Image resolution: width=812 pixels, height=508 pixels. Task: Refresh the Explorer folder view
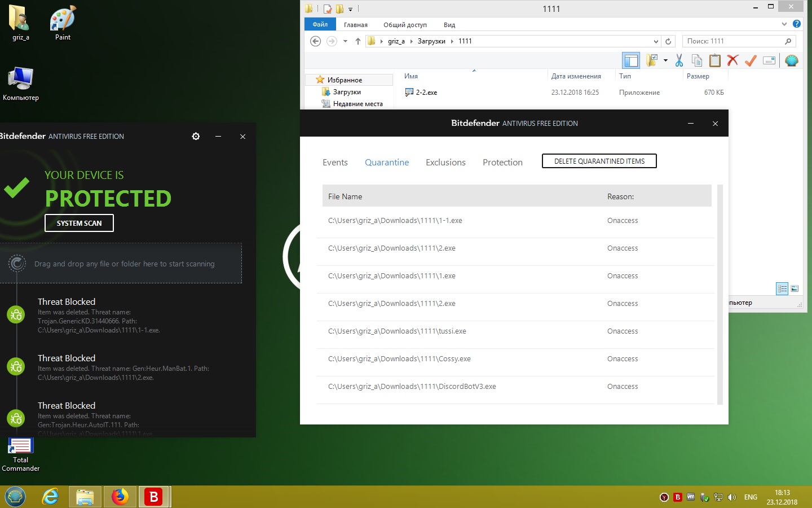click(x=668, y=41)
